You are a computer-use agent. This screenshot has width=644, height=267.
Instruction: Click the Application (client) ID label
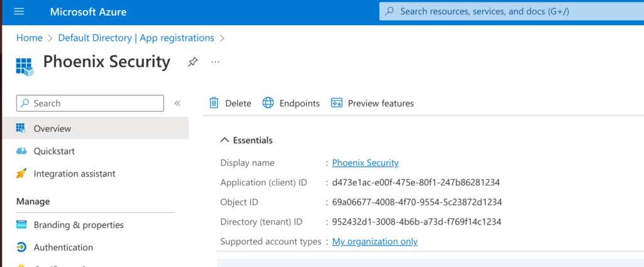pos(264,183)
